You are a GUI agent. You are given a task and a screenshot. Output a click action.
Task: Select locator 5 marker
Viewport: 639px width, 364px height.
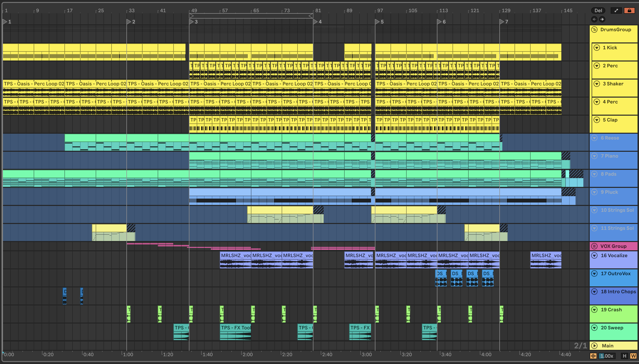tap(377, 22)
